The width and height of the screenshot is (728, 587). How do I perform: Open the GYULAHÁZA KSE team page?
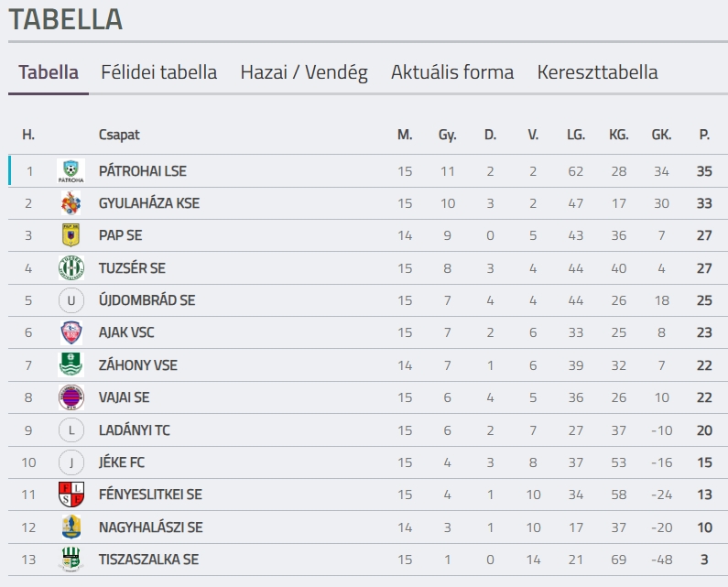pyautogui.click(x=149, y=203)
